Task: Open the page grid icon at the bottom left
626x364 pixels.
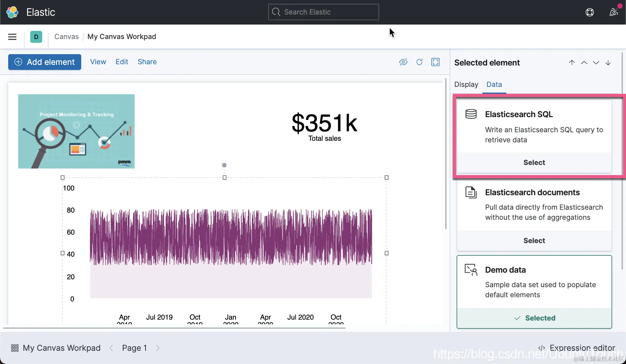Action: click(x=15, y=348)
